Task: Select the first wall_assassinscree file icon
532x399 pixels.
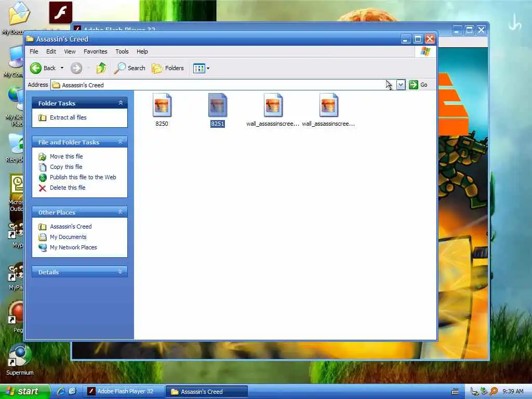Action: tap(273, 105)
